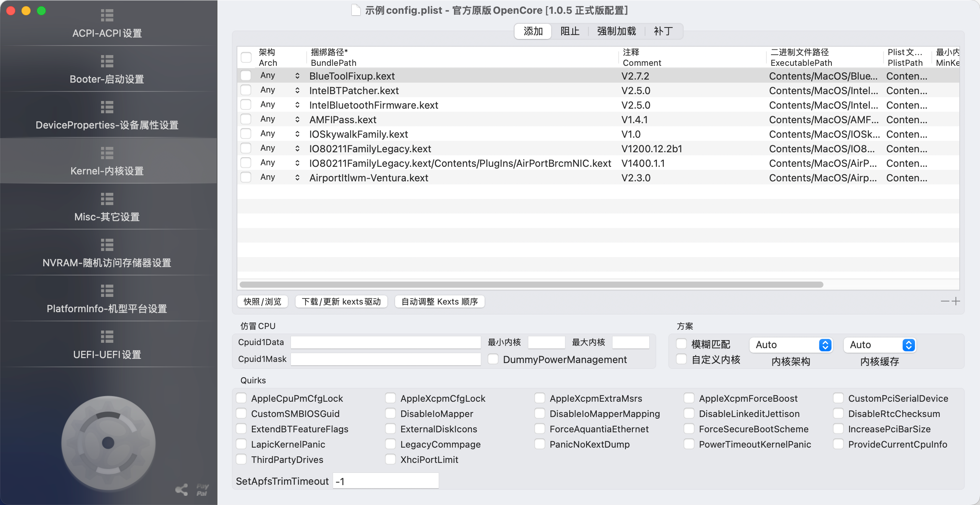Open Booter settings sidebar icon

tap(107, 61)
